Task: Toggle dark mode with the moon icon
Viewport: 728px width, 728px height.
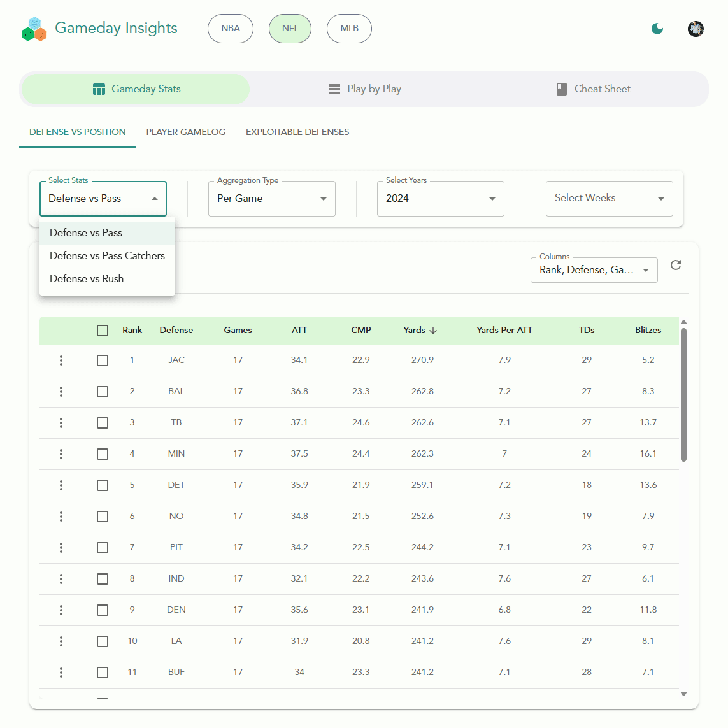Action: pos(657,29)
